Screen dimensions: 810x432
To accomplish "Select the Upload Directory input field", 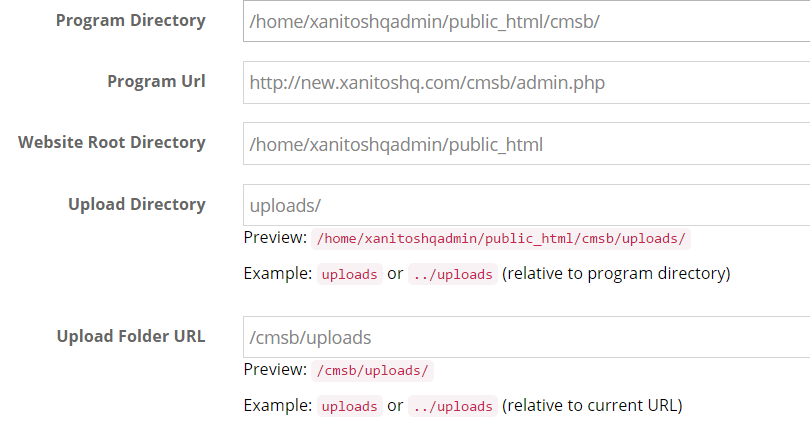I will (525, 205).
